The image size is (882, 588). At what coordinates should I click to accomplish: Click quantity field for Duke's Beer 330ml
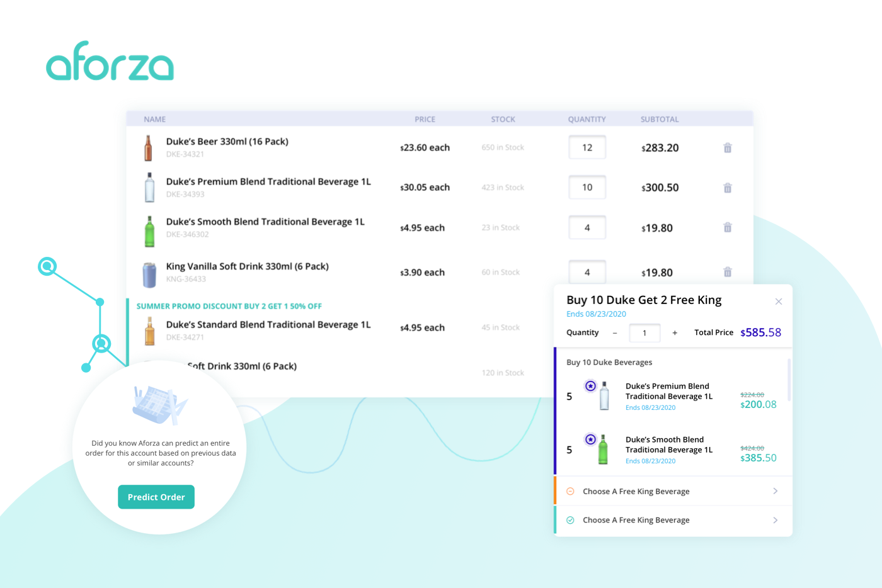(587, 148)
